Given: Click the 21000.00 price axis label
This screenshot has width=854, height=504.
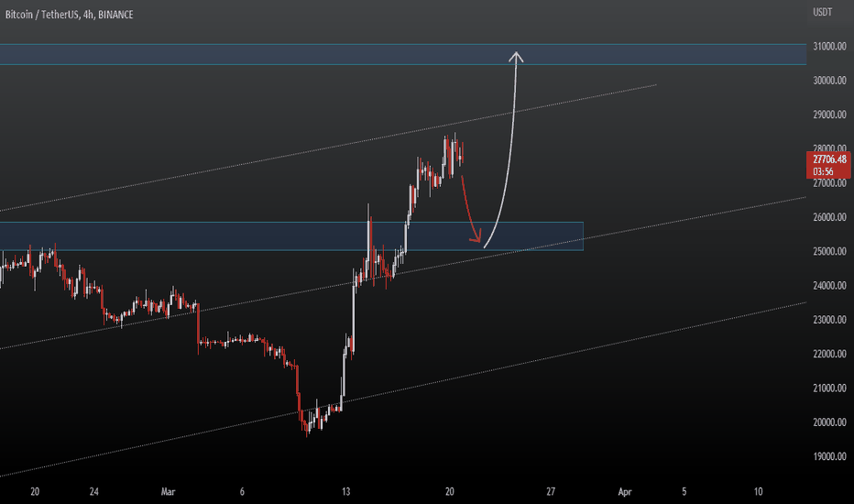Looking at the screenshot, I should click(x=829, y=389).
